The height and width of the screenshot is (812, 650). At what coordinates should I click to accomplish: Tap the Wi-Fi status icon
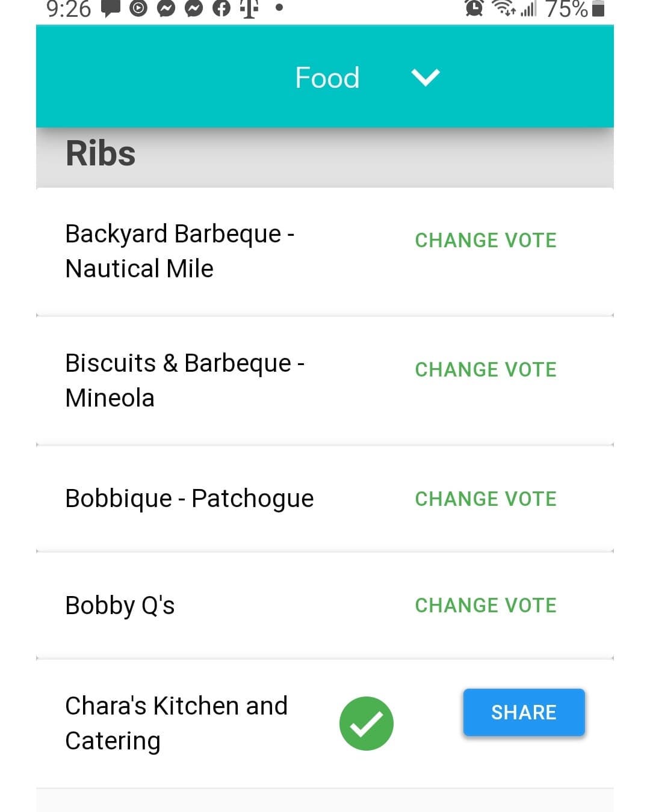503,8
